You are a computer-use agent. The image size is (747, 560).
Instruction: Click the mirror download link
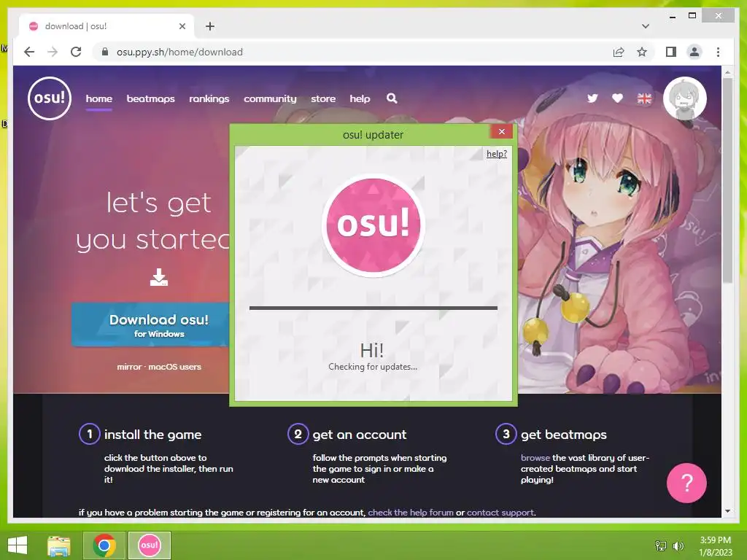coord(129,367)
